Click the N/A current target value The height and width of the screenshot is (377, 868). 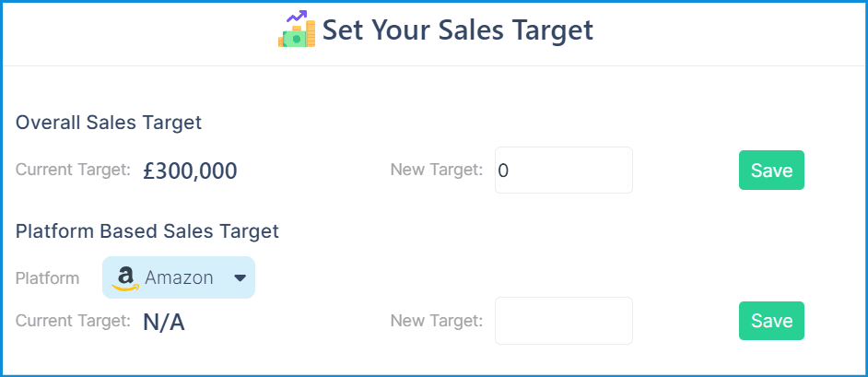tap(163, 323)
